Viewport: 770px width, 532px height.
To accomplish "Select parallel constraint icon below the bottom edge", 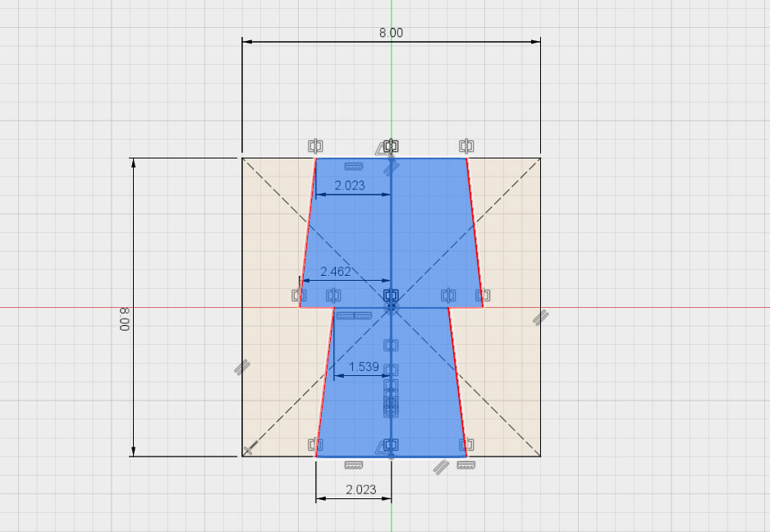I will [441, 466].
